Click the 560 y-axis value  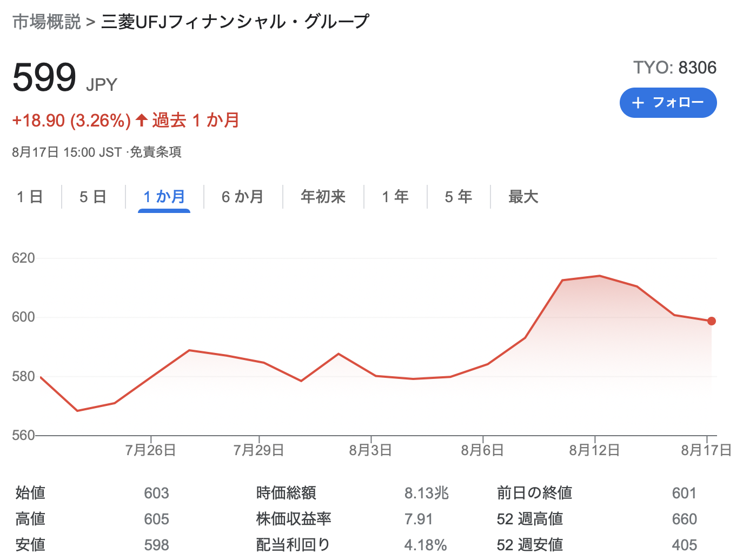[23, 435]
